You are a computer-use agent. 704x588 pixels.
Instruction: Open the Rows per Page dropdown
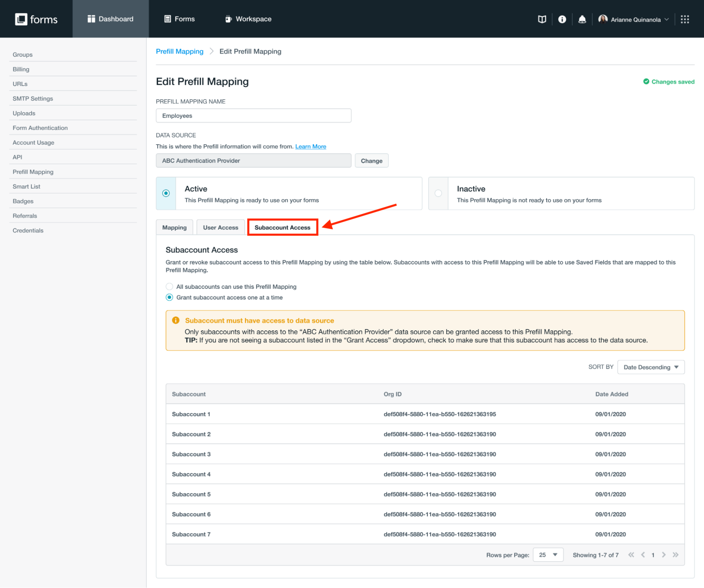[x=548, y=555]
